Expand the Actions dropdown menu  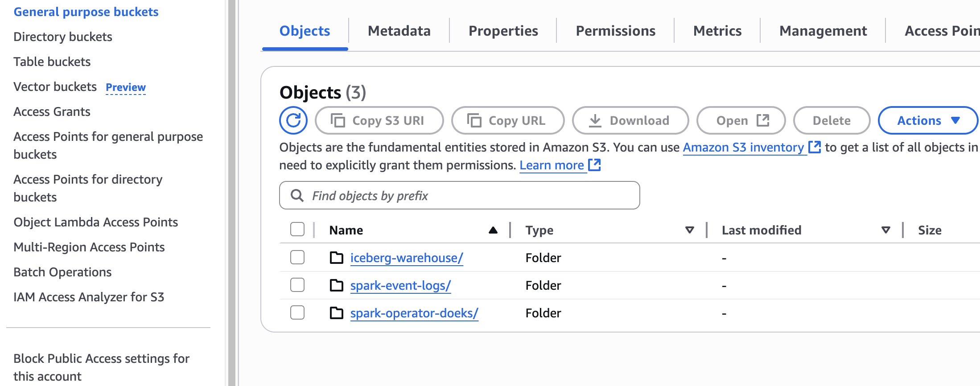tap(928, 120)
